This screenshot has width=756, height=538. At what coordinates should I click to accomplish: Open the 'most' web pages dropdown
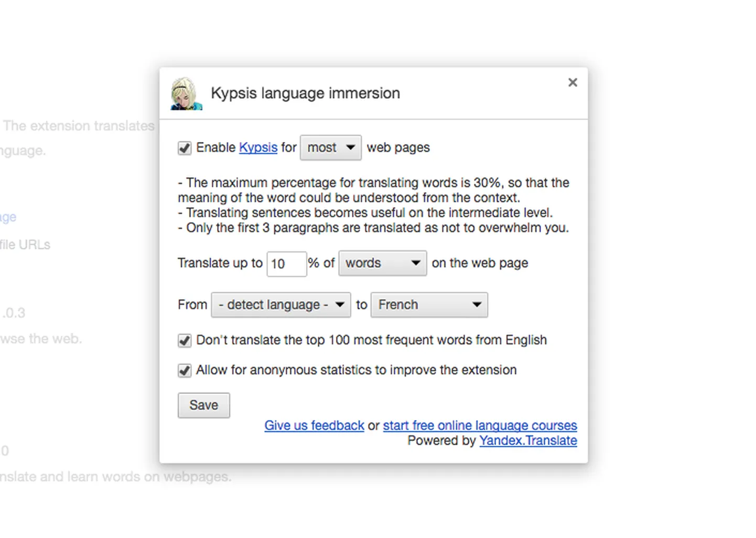(330, 148)
